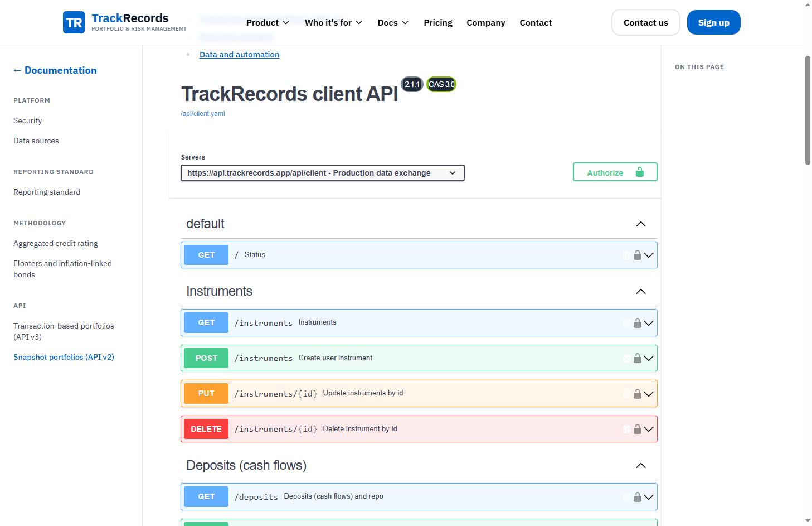This screenshot has height=526, width=812.
Task: Open the Contact page from navigation
Action: coord(536,23)
